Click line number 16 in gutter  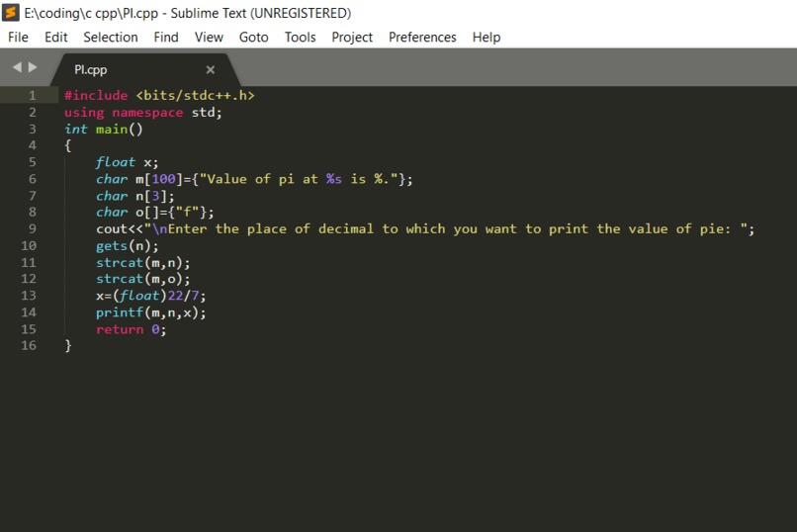click(29, 345)
